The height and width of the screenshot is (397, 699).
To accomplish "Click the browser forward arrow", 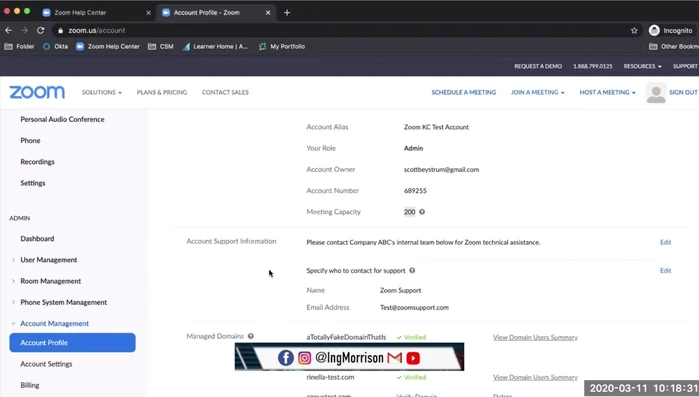I will (x=25, y=30).
